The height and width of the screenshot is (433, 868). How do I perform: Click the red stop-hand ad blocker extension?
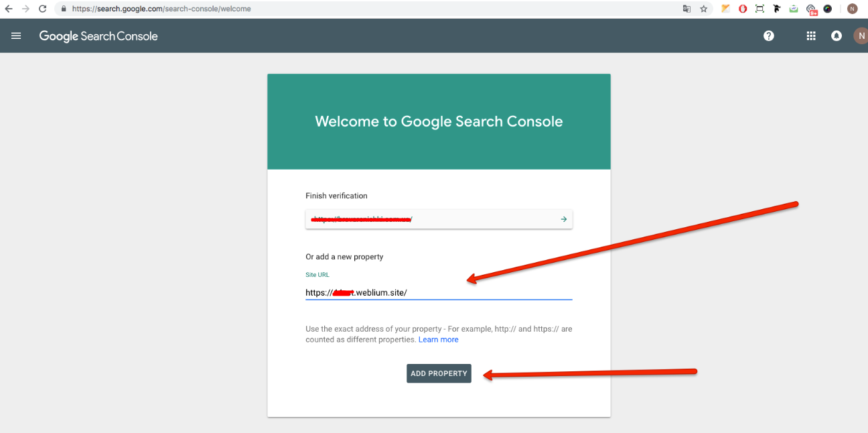(x=743, y=9)
